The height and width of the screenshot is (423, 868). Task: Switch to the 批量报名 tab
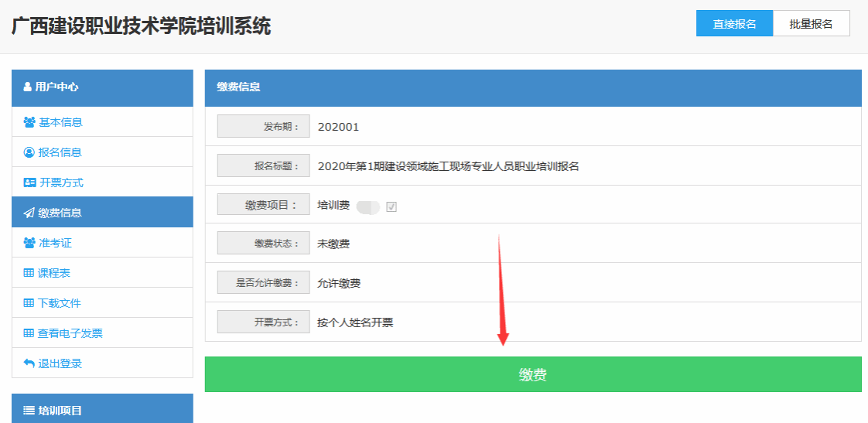(x=811, y=24)
